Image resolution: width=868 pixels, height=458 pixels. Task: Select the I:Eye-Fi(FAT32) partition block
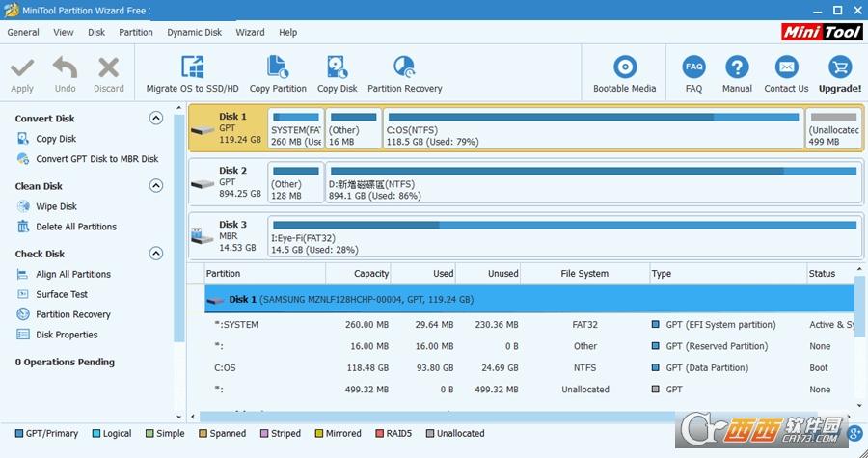point(565,236)
